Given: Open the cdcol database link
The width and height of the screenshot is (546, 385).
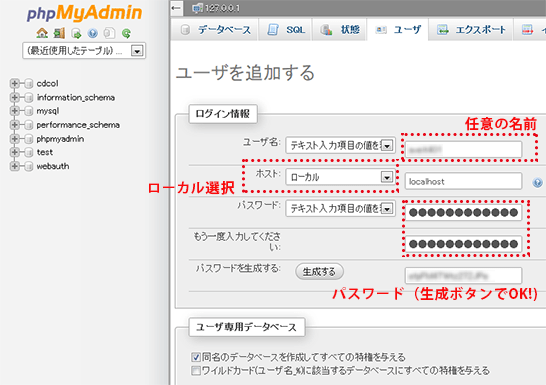Looking at the screenshot, I should point(47,84).
